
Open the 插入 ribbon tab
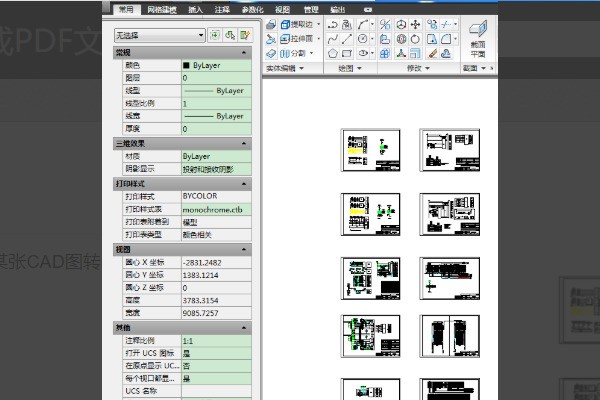pos(195,8)
